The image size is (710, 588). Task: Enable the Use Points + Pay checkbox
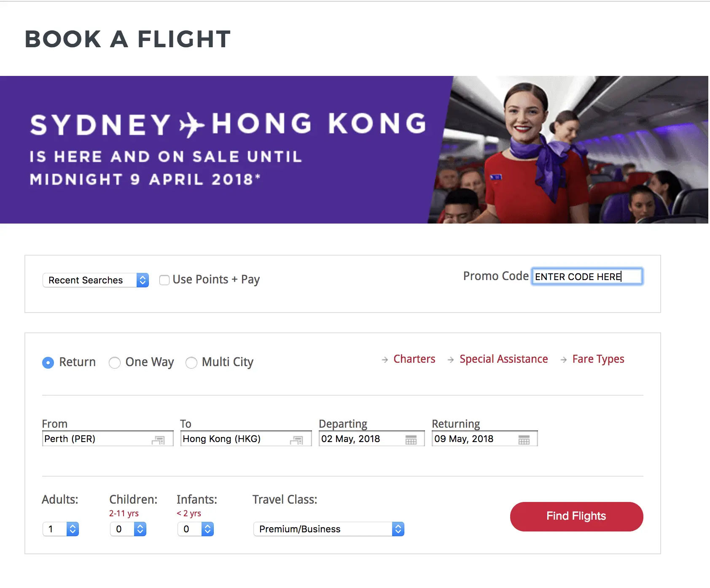164,280
